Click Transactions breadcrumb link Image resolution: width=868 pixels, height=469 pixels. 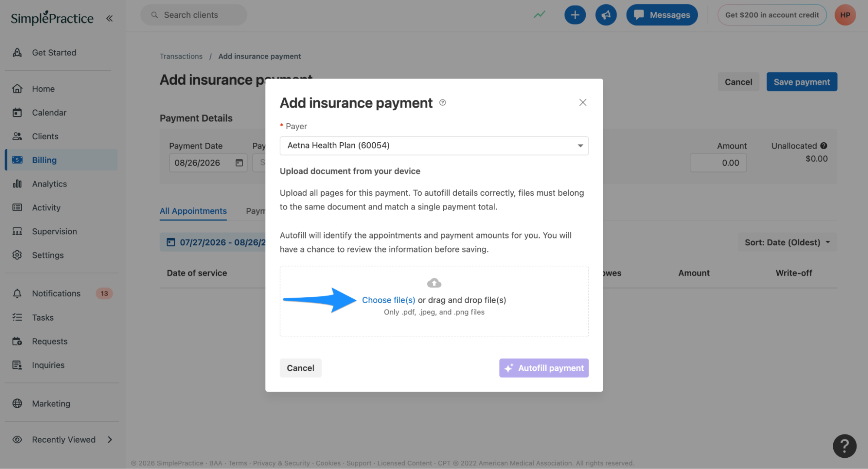(181, 56)
